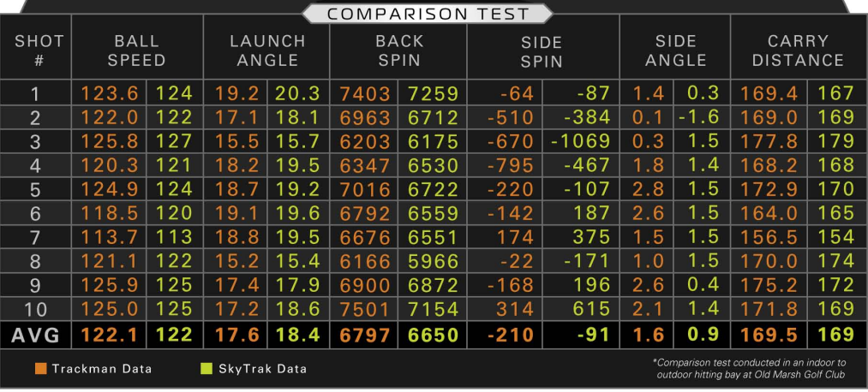Click the green SkyTrak Data legend swatch
Viewport: 868px width, 392px height.
coord(204,369)
